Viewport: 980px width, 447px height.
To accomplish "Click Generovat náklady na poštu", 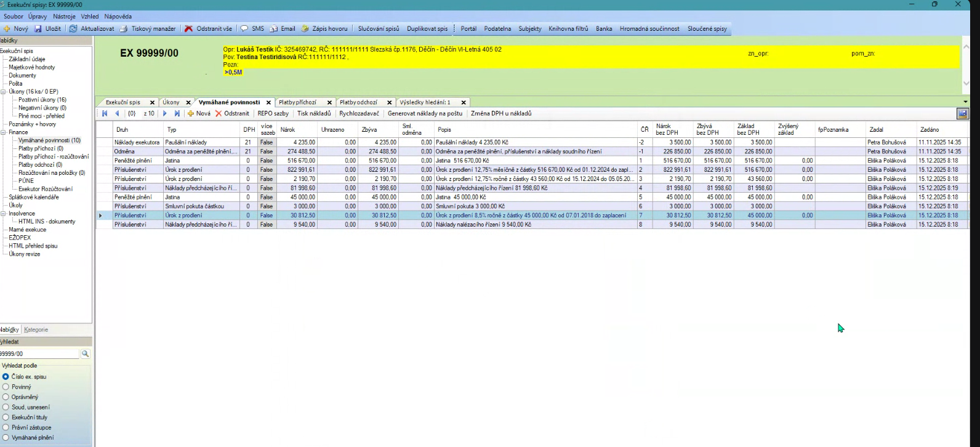I will [425, 113].
